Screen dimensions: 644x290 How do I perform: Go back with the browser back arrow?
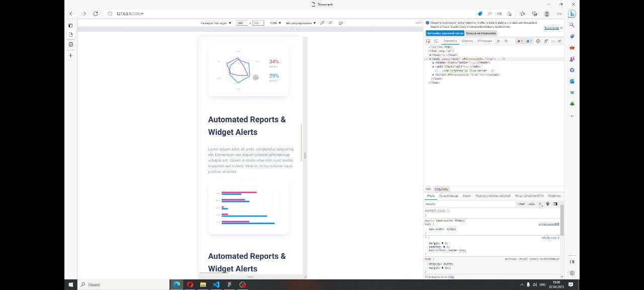(x=71, y=14)
